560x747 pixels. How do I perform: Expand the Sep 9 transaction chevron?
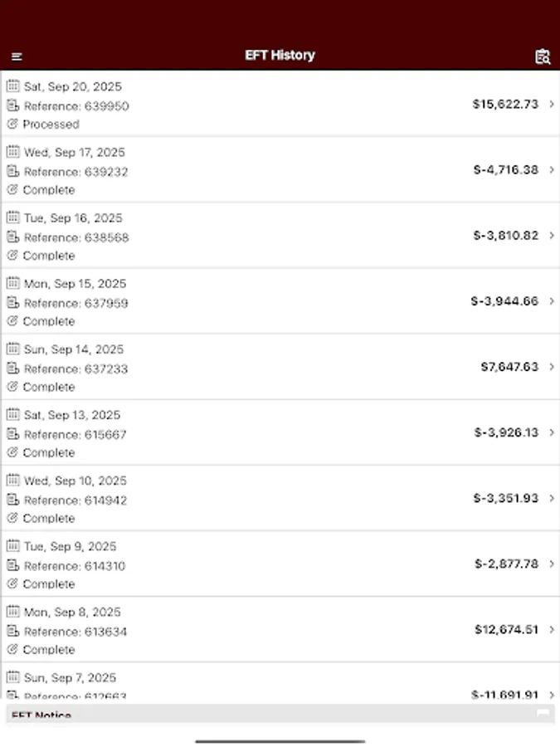pyautogui.click(x=553, y=564)
